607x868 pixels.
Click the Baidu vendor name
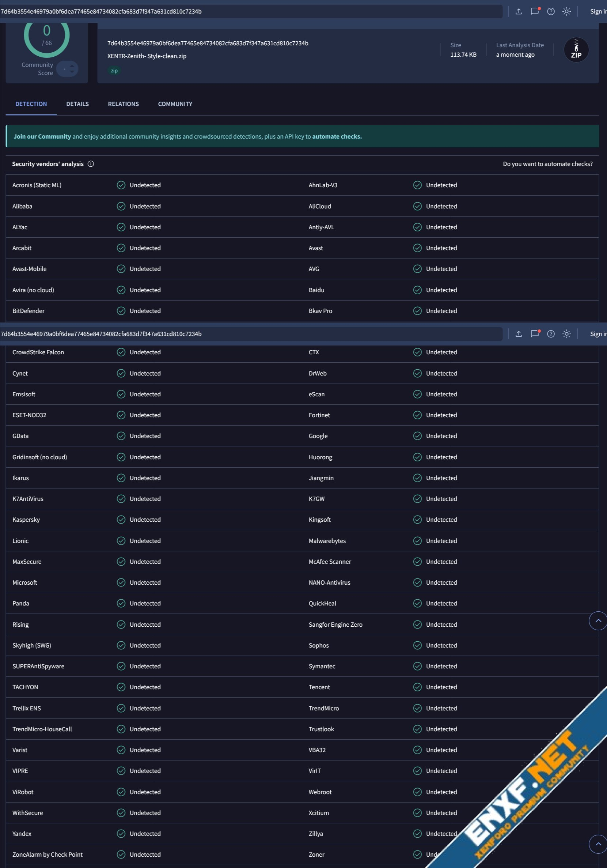[316, 290]
